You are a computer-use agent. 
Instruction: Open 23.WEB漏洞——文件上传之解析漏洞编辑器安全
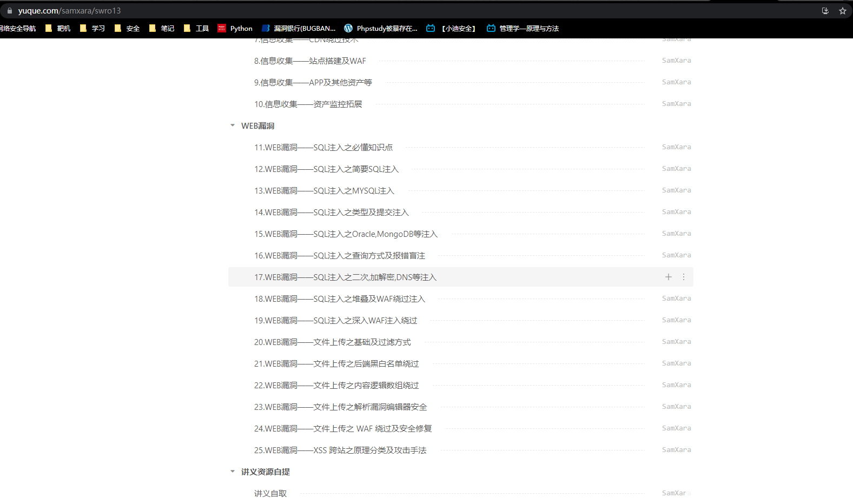click(x=341, y=407)
